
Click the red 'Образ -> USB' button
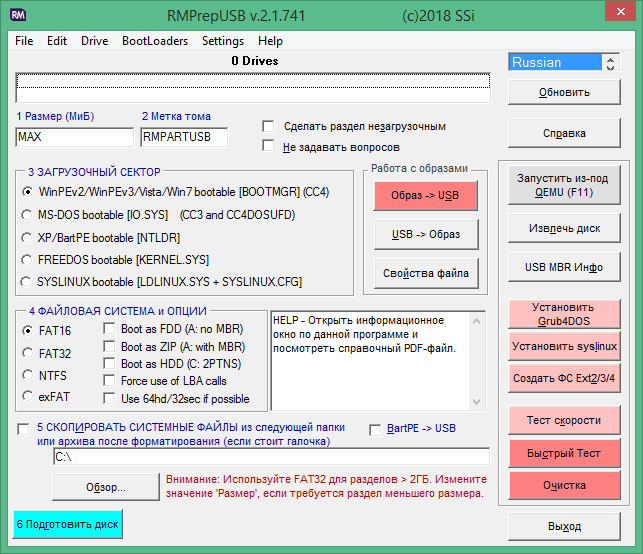pos(425,196)
